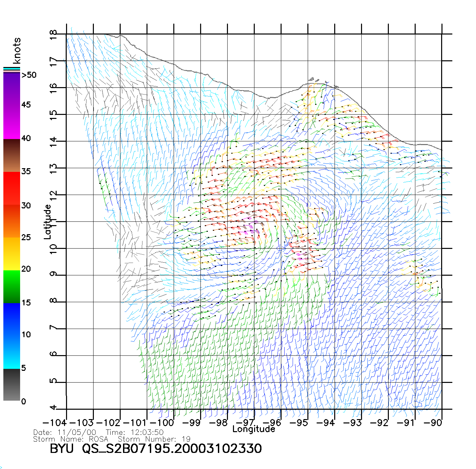Screen dimensions: 476x469
Task: Click the 'Storm Name: ROSA' text
Action: pos(71,439)
